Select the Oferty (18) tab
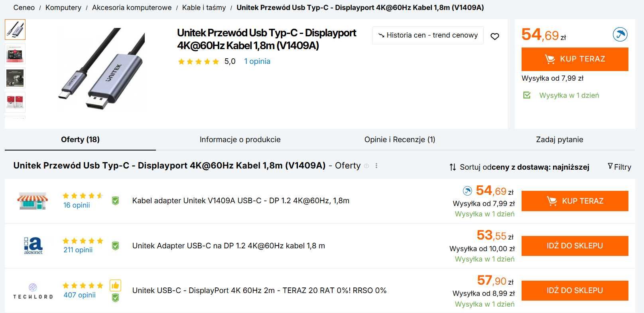This screenshot has height=313, width=644. (x=80, y=139)
